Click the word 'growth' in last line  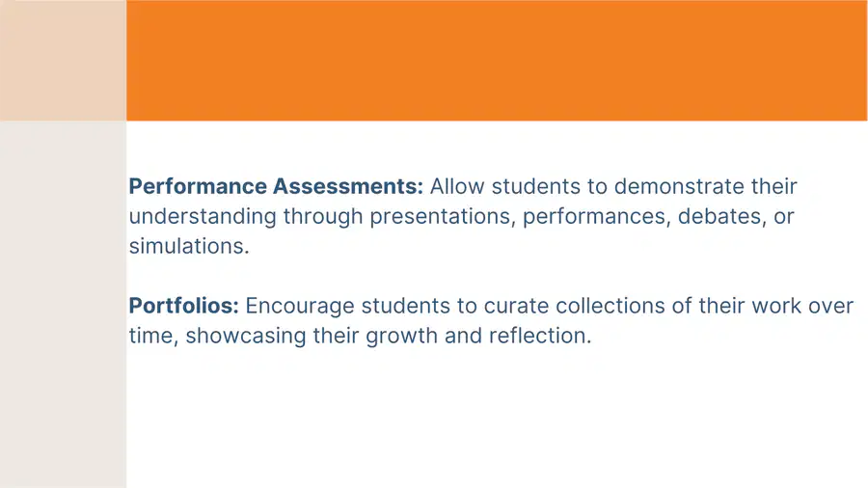[x=402, y=336]
